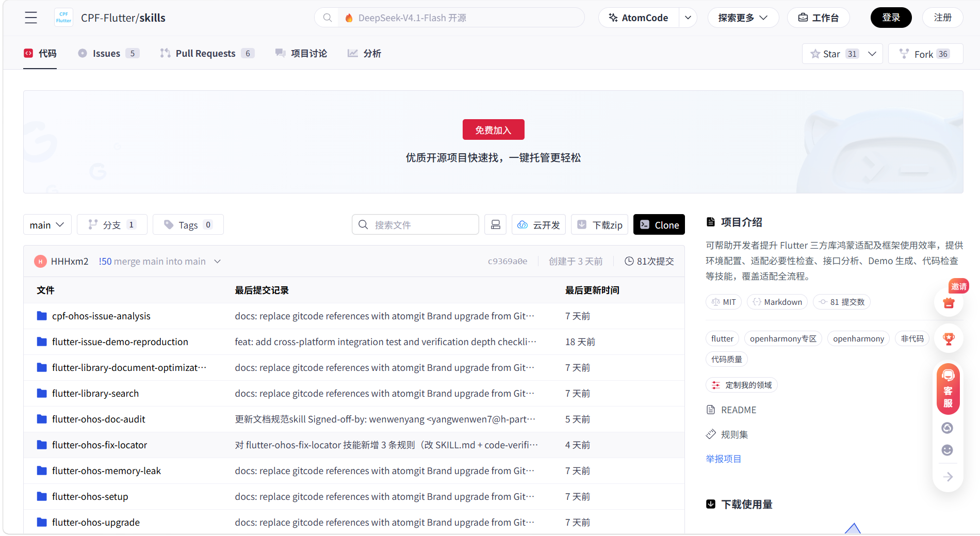The height and width of the screenshot is (536, 980).
Task: Expand the Star dropdown arrow
Action: [x=872, y=54]
